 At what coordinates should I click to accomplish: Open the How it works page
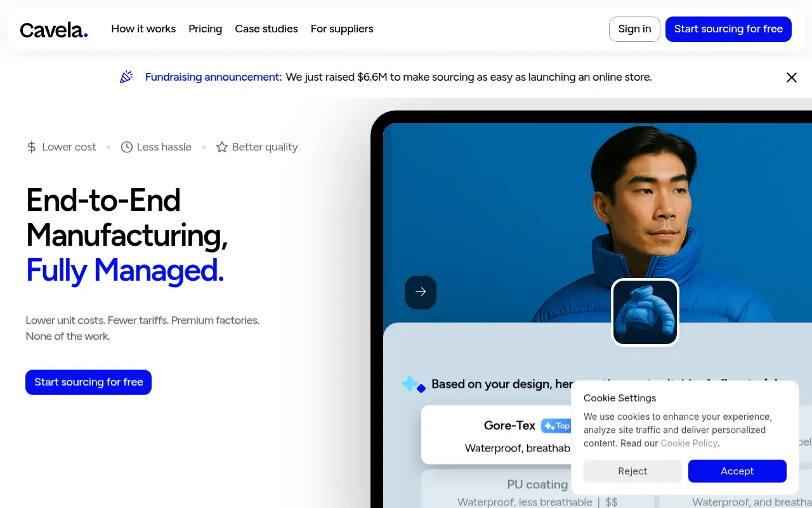[143, 29]
